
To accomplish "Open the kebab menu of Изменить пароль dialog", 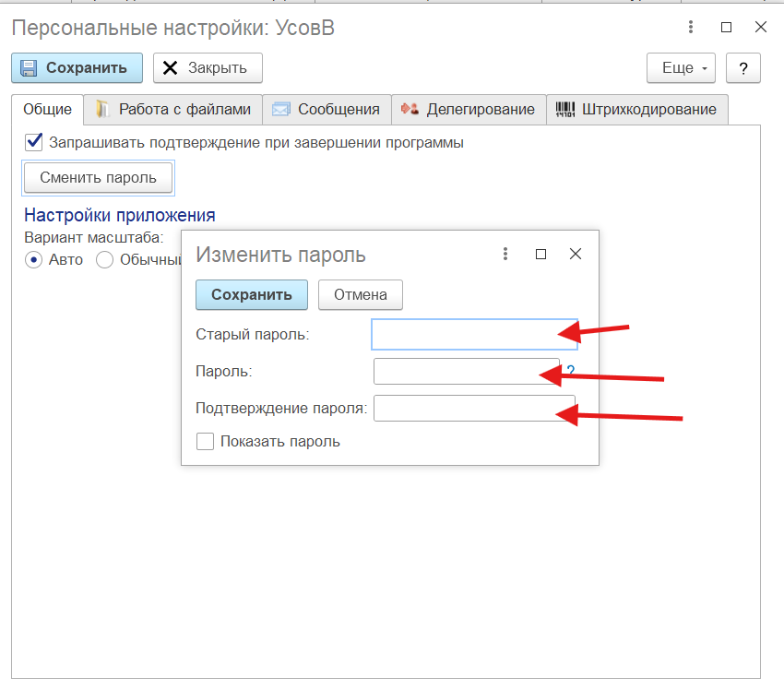I will coord(505,254).
